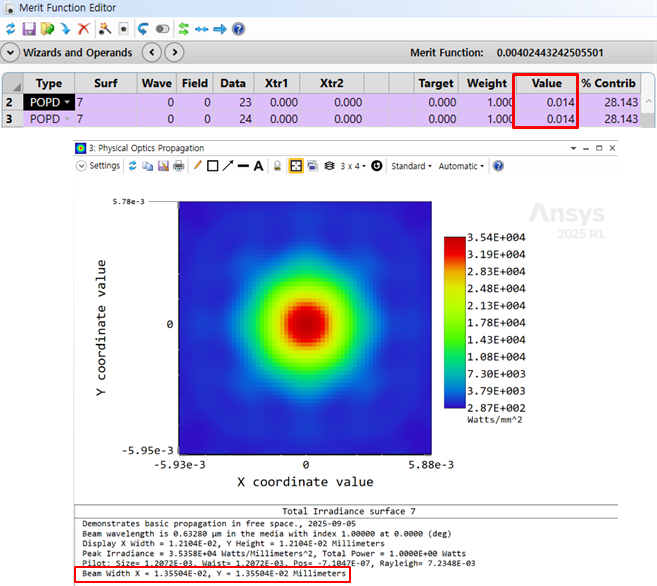Open the Standard dropdown
657x586 pixels.
410,166
